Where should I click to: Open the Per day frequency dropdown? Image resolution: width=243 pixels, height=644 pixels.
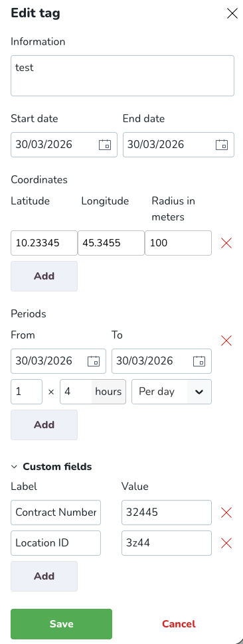(171, 392)
